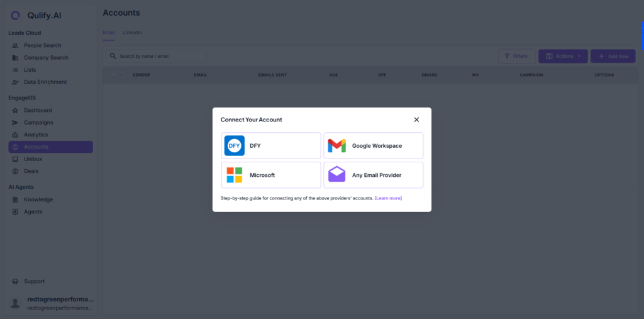Go to Deals page
Viewport: 644px width, 319px height.
(x=50, y=171)
